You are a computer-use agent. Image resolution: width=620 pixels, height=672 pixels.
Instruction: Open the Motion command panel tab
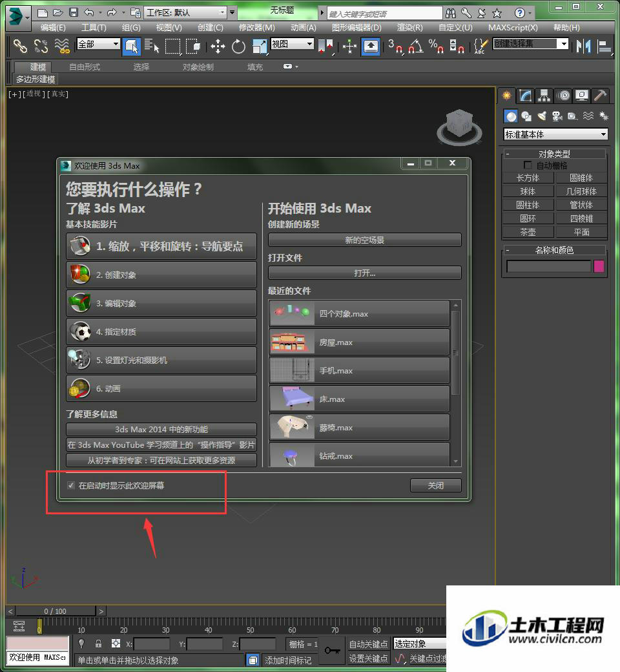(x=564, y=96)
